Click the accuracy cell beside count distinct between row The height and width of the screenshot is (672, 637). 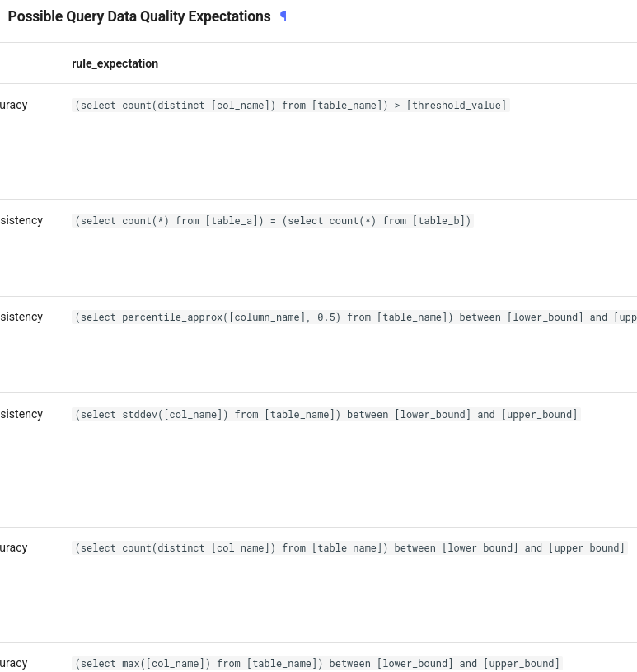14,547
